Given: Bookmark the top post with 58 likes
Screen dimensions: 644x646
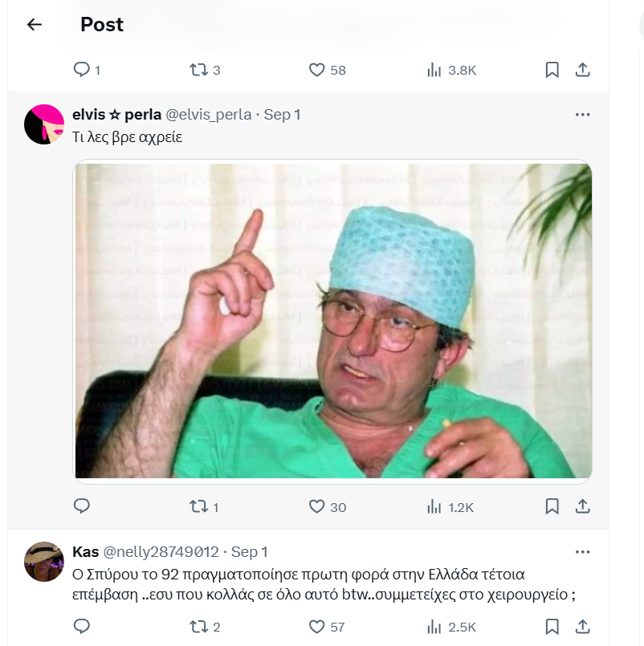Looking at the screenshot, I should click(552, 70).
